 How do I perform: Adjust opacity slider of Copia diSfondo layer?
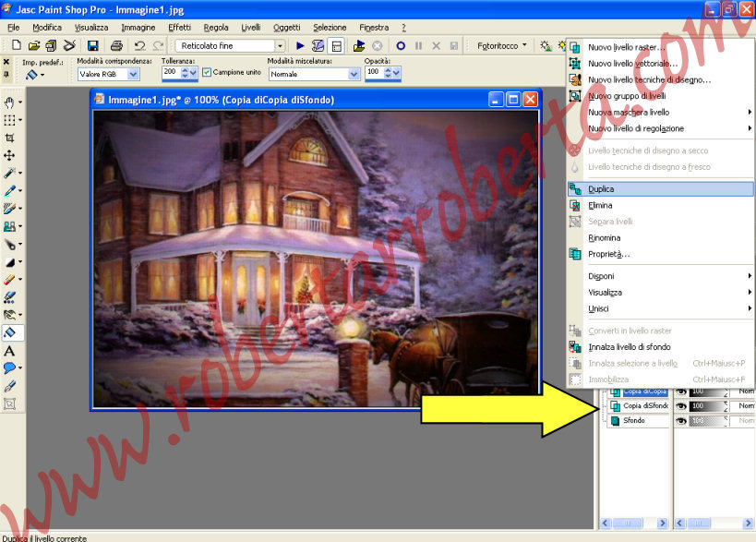pos(708,406)
